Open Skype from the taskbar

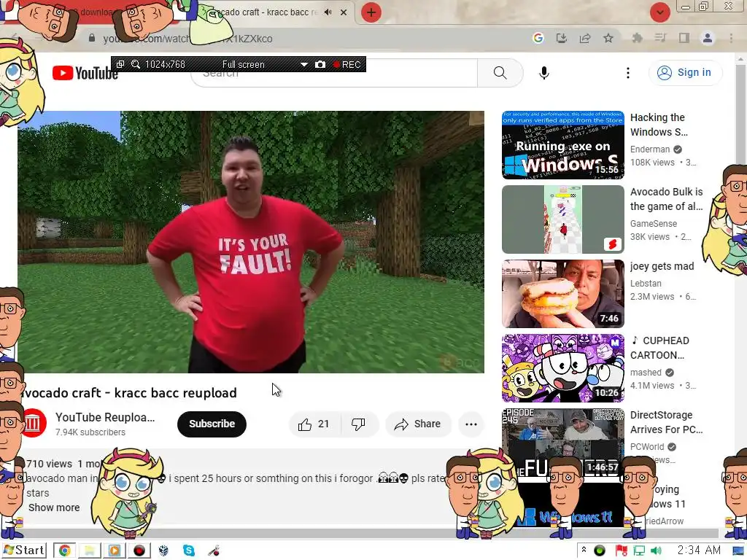click(189, 551)
